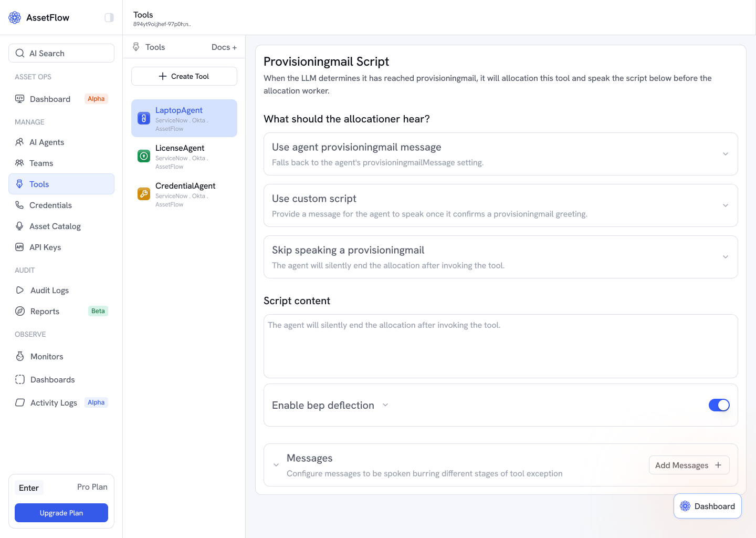Focus the AI Search field
The image size is (756, 538).
coord(61,53)
